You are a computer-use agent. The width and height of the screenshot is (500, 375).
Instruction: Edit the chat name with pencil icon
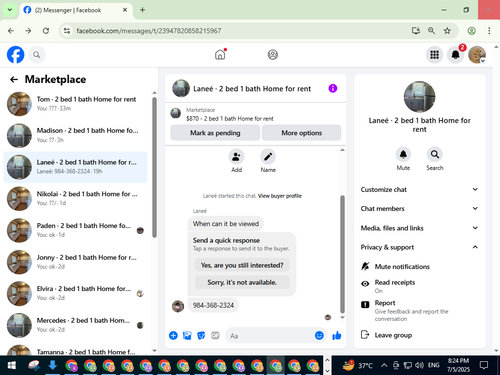268,157
